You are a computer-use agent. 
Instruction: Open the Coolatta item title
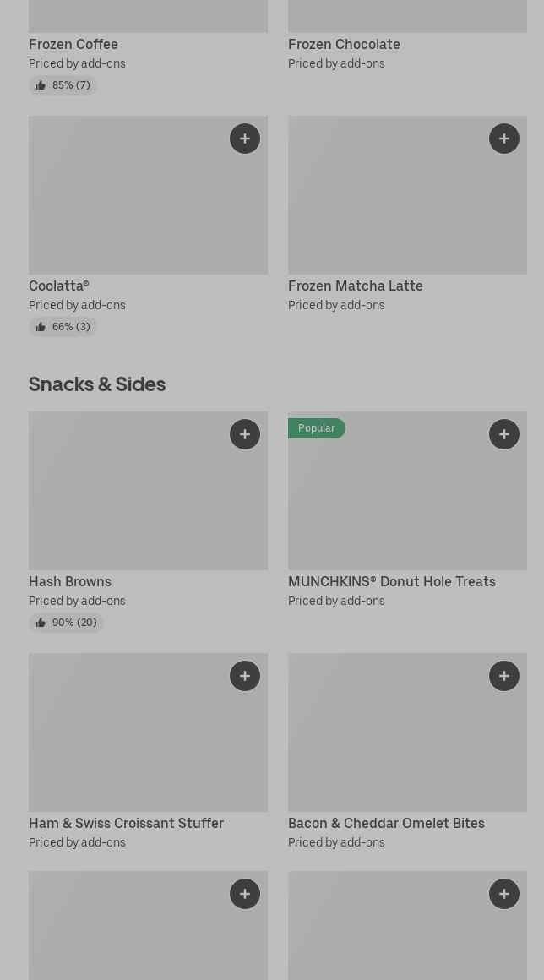coord(58,286)
